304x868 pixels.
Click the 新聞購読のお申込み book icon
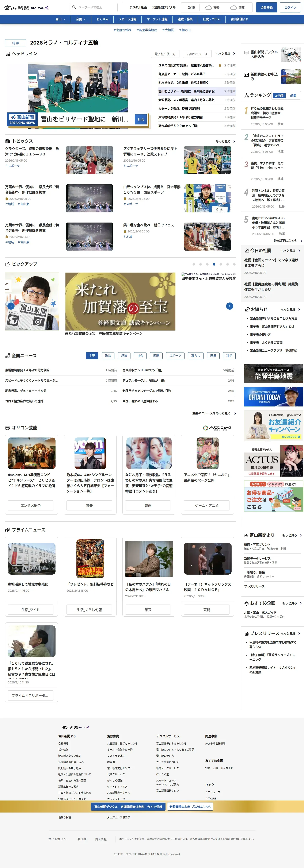(x=246, y=74)
